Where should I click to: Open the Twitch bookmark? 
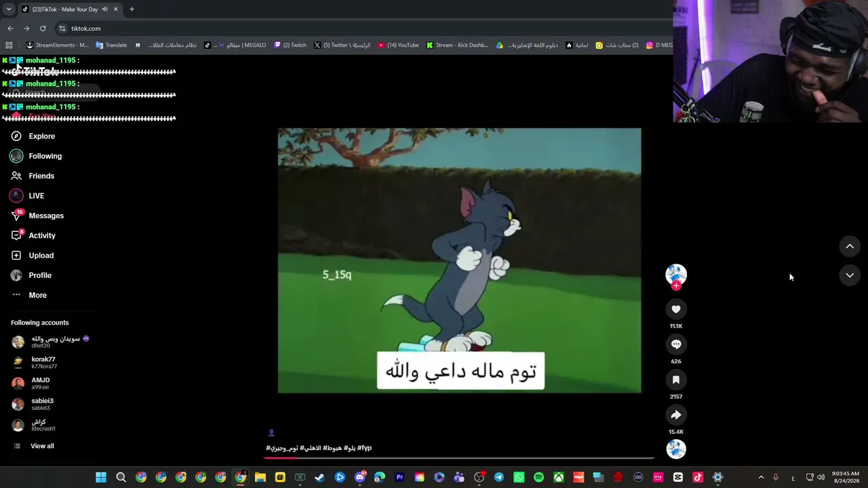pyautogui.click(x=290, y=45)
